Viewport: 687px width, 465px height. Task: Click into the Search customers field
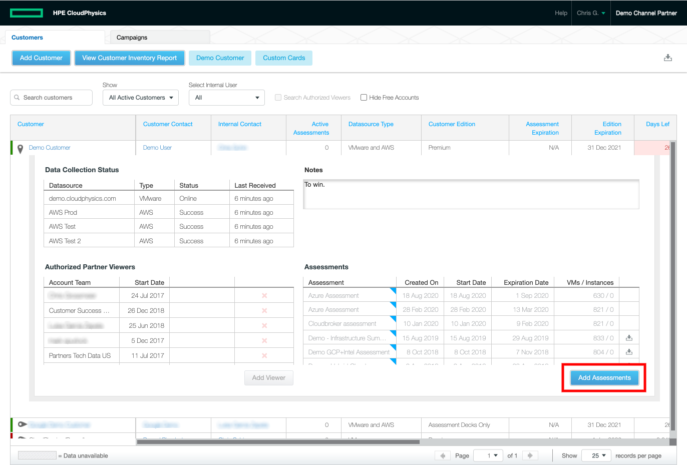54,98
